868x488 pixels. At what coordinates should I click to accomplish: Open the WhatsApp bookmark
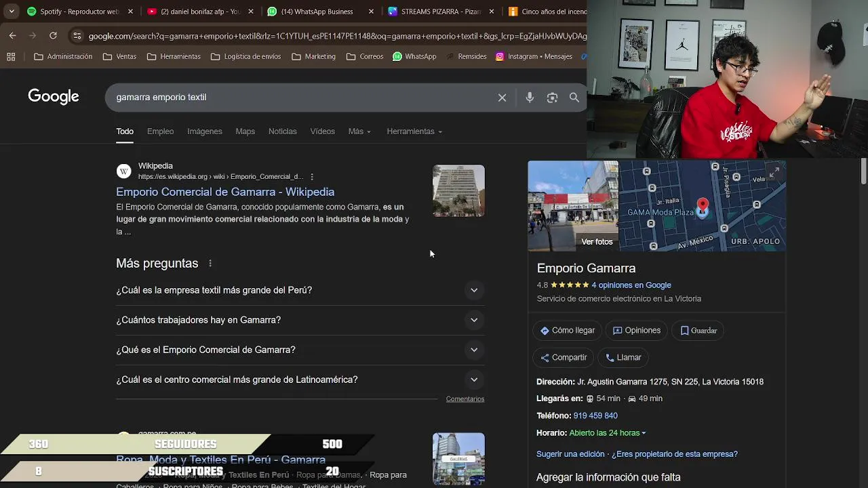(414, 57)
